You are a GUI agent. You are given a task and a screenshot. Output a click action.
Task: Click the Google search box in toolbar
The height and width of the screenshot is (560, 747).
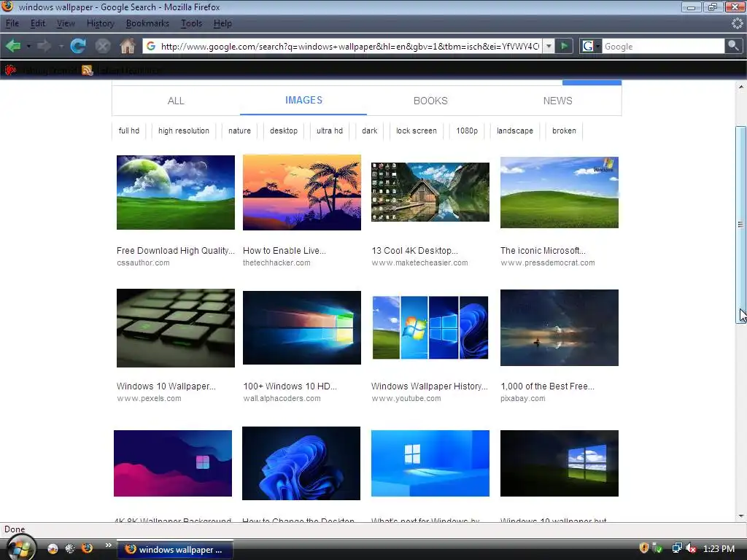[663, 46]
